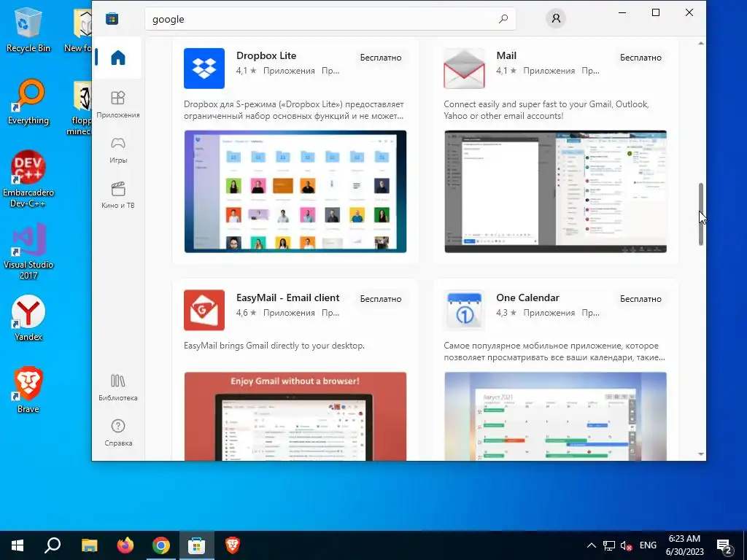Select the Yandex desktop shortcut
The height and width of the screenshot is (560, 747).
tap(28, 318)
